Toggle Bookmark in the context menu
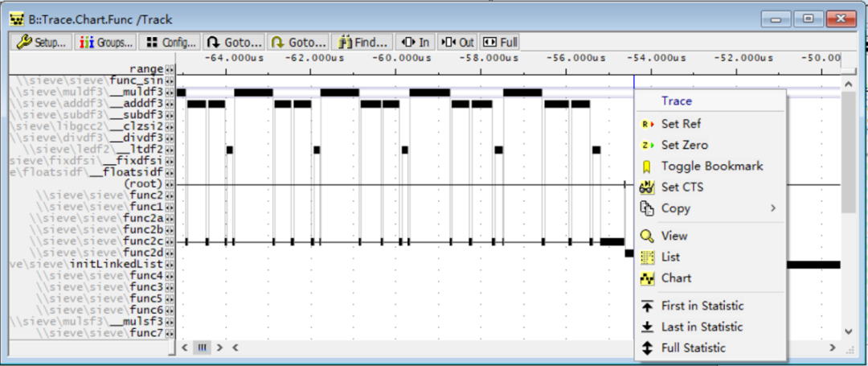The width and height of the screenshot is (868, 366). (x=711, y=166)
